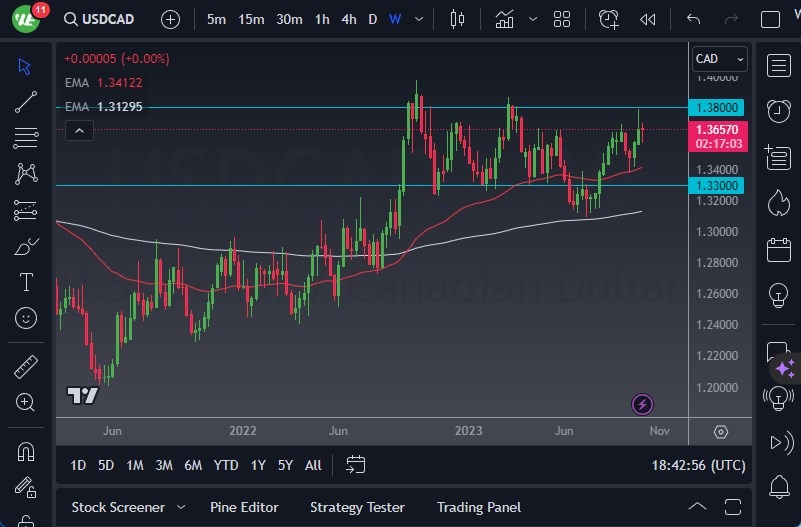Open the layout selection square icon
Image resolution: width=801 pixels, height=527 pixels.
tap(770, 20)
